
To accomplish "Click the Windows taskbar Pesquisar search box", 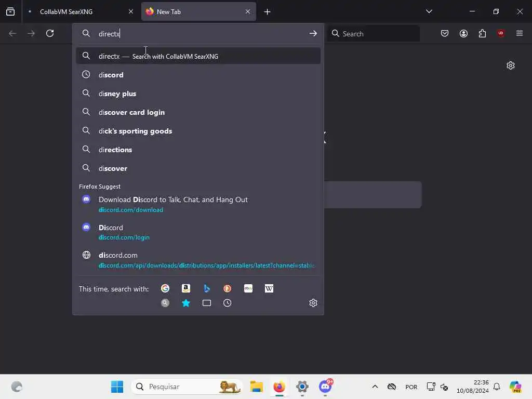I will coord(187,387).
